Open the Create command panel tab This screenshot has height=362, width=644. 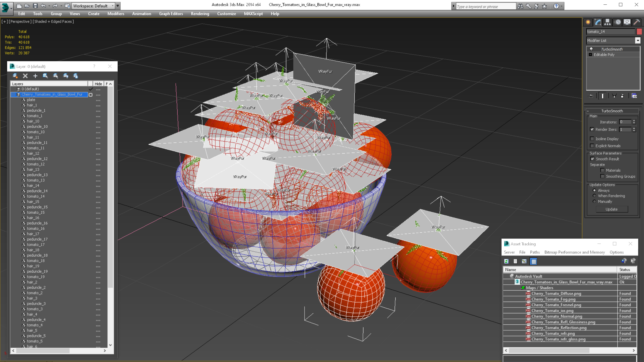(x=588, y=22)
